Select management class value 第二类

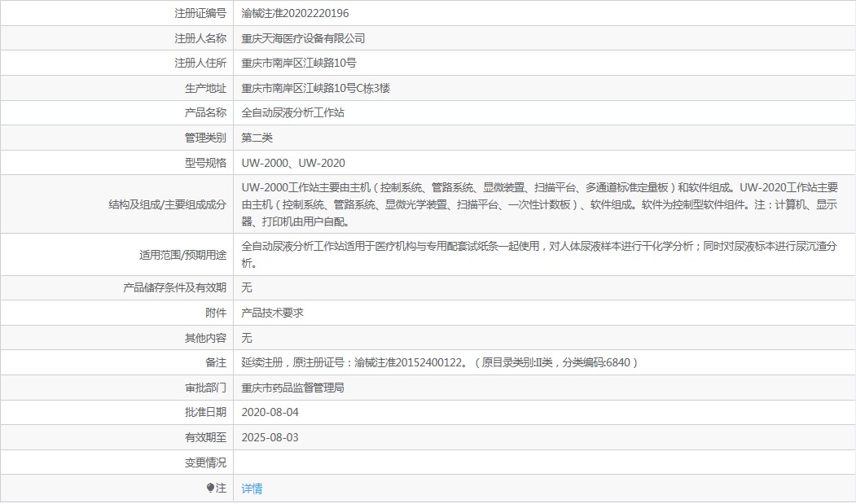coord(257,138)
